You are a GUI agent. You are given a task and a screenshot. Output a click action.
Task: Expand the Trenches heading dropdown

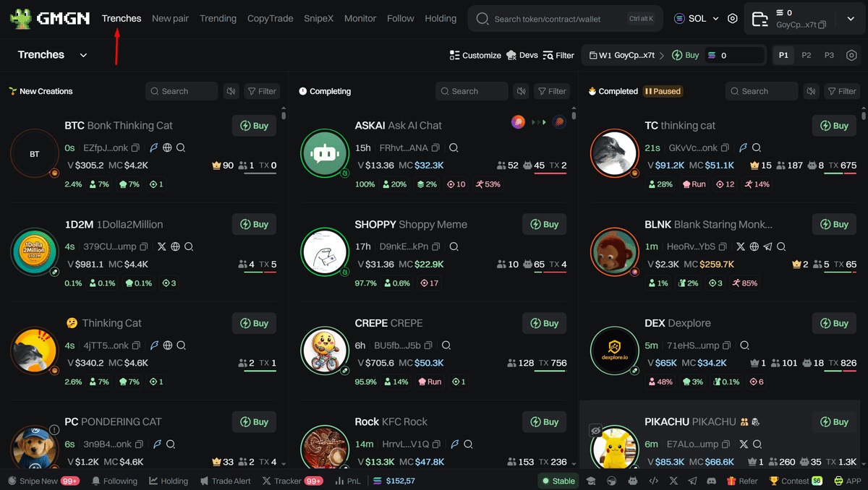click(83, 55)
